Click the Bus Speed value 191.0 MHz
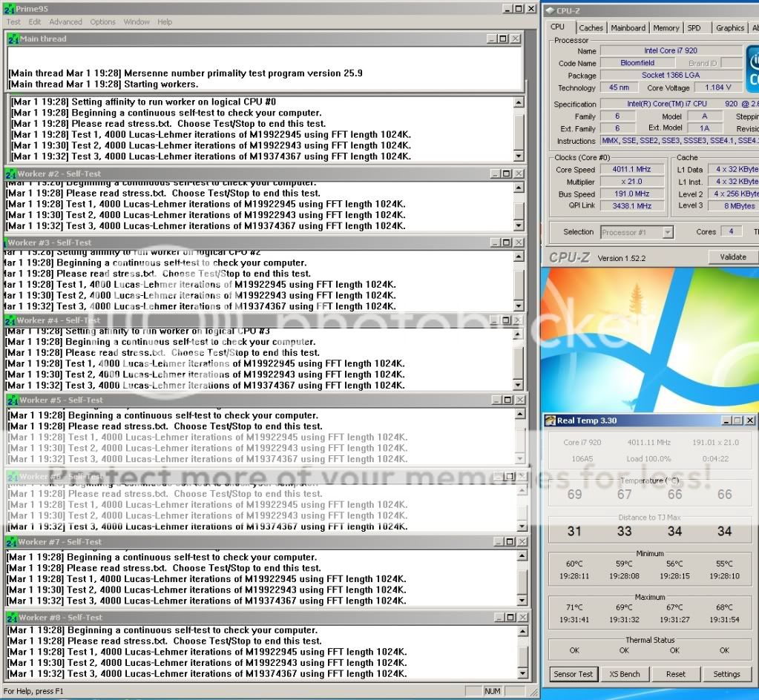The height and width of the screenshot is (700, 759). pos(631,194)
